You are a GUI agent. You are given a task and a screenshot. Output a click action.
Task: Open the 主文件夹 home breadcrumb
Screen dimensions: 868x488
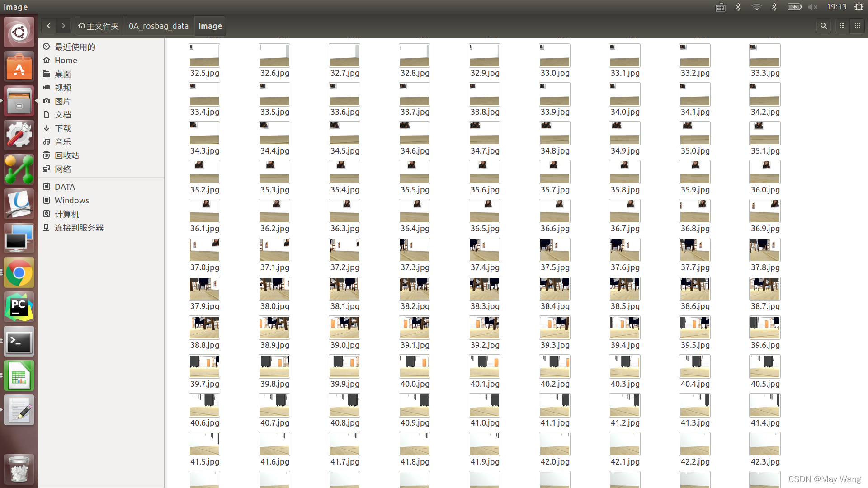point(99,26)
